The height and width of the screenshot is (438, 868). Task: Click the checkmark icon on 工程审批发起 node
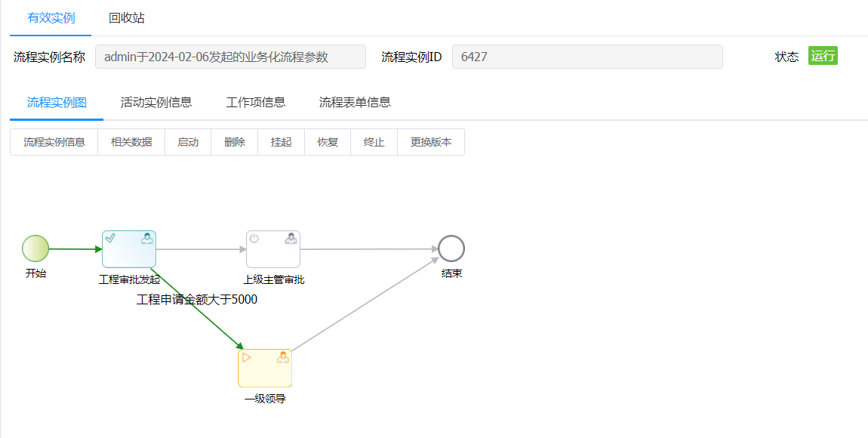click(x=111, y=236)
